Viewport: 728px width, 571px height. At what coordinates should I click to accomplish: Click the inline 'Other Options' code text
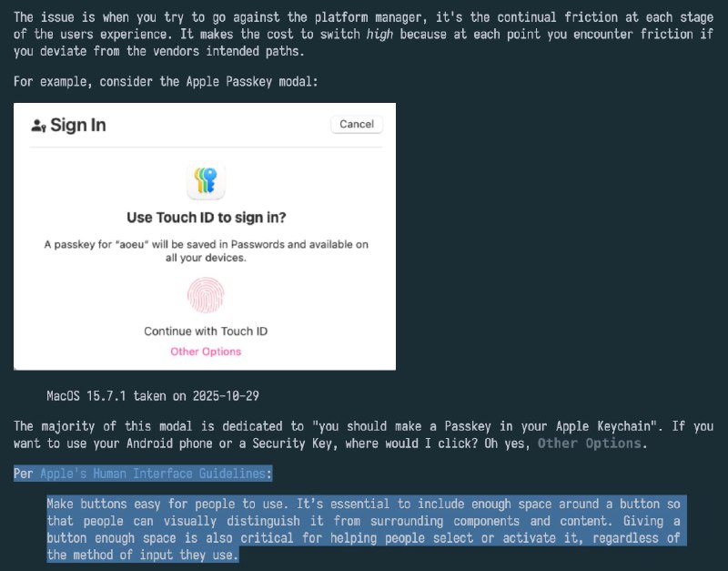click(589, 444)
